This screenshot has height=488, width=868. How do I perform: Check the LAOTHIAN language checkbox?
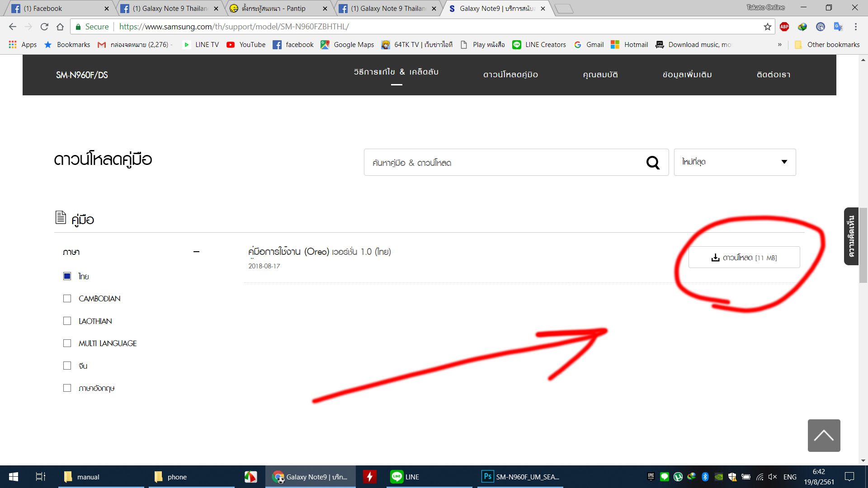point(67,321)
